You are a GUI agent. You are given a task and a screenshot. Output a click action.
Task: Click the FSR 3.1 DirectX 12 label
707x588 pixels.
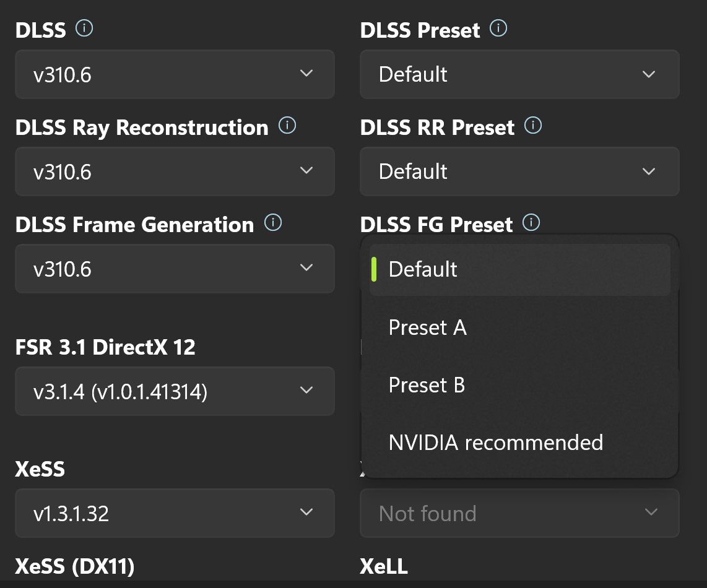105,347
